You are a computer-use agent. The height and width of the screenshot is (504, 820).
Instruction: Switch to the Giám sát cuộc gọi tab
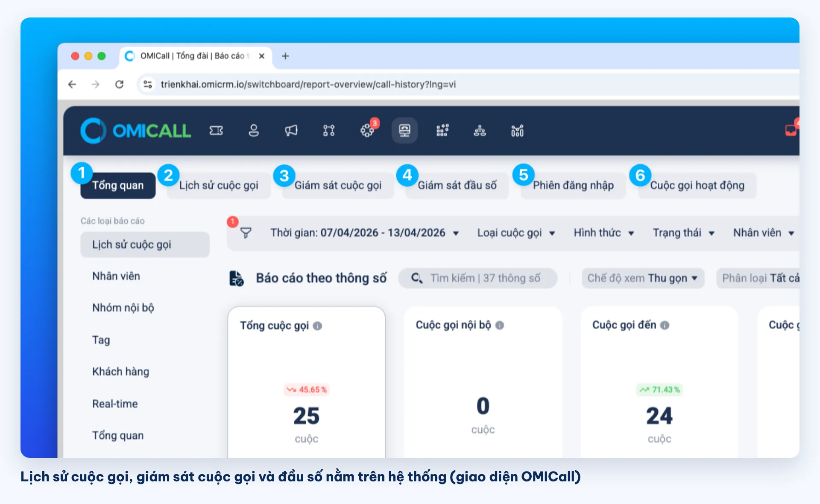[338, 185]
